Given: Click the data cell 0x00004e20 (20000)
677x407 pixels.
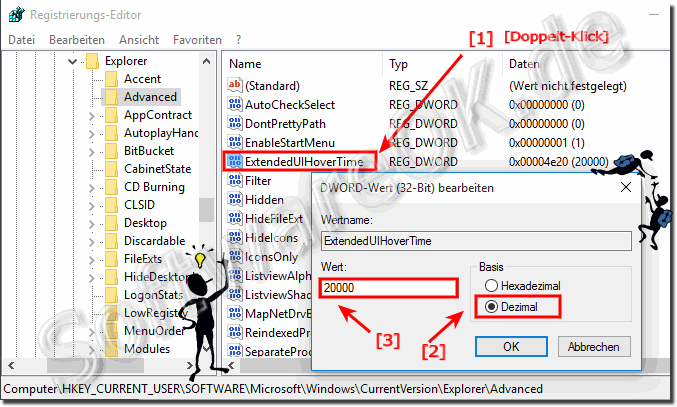Looking at the screenshot, I should tap(558, 161).
